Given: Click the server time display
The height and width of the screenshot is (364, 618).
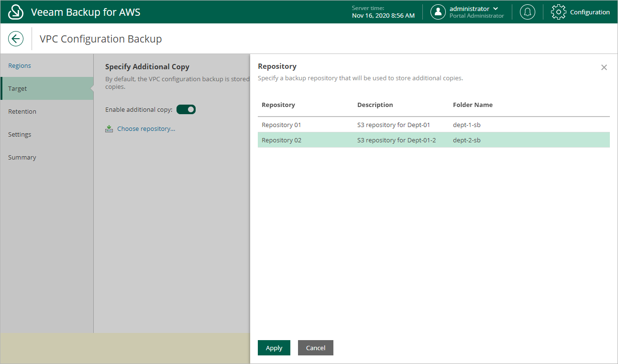Looking at the screenshot, I should click(383, 12).
